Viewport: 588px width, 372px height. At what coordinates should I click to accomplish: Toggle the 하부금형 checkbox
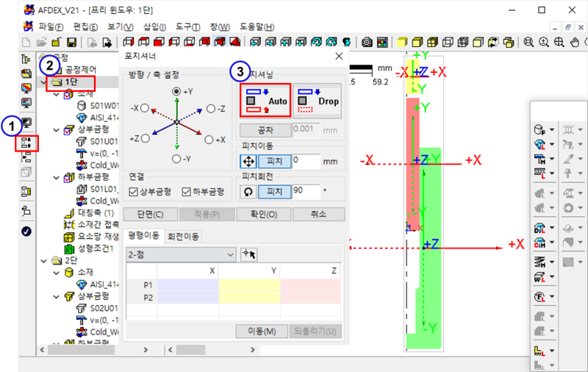[186, 192]
